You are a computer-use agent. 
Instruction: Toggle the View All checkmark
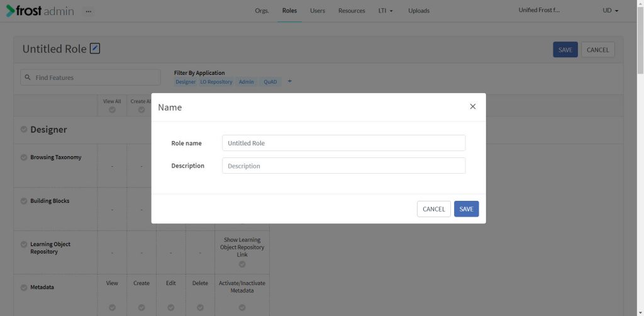112,110
